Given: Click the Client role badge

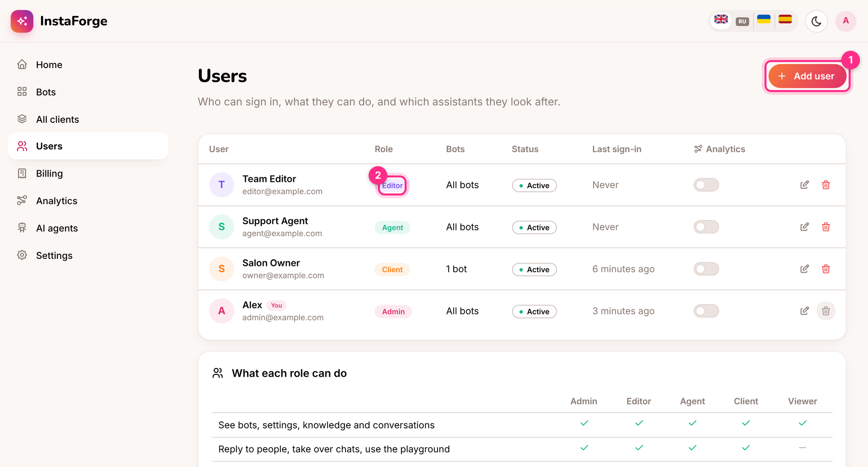Looking at the screenshot, I should [392, 270].
